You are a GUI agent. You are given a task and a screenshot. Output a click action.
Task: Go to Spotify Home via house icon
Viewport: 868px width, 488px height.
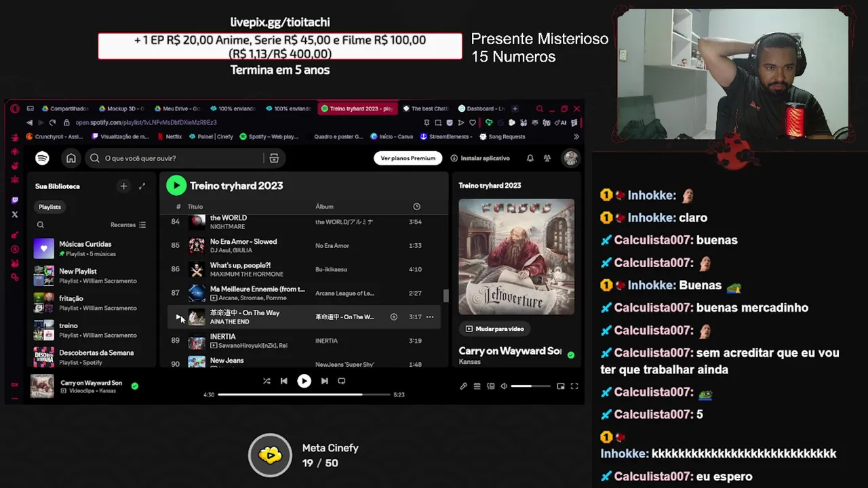(x=71, y=158)
